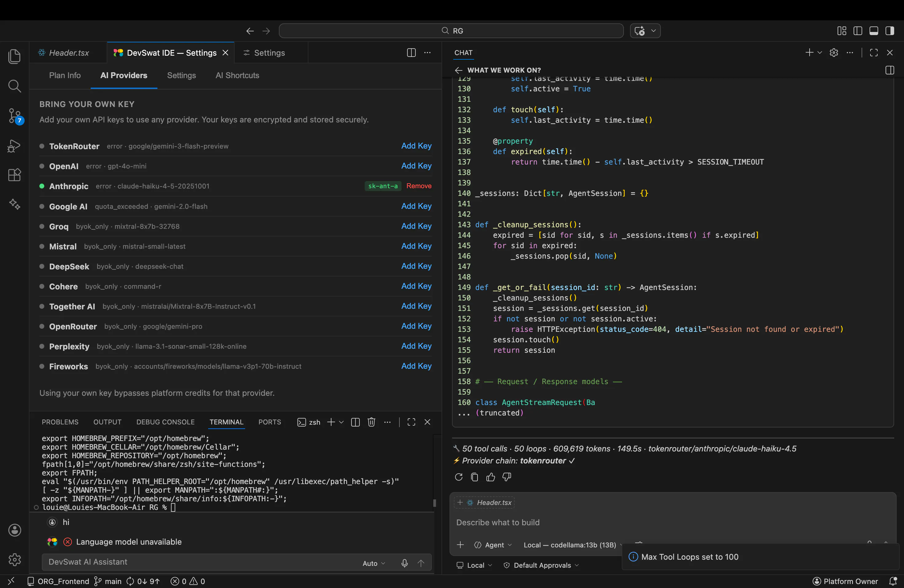Viewport: 904px width, 588px height.
Task: Open Platform Owner in the status bar
Action: [x=846, y=581]
